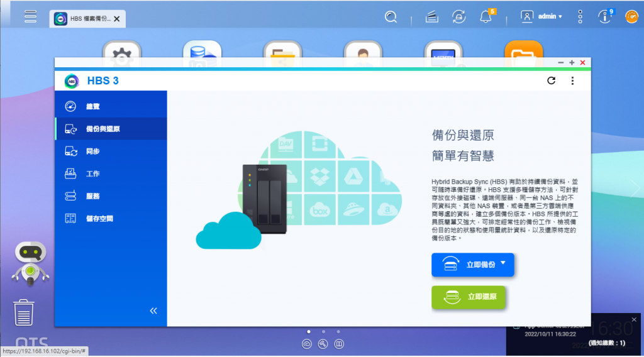The height and width of the screenshot is (357, 644).
Task: Open the top bar vertical dots menu
Action: tap(580, 17)
